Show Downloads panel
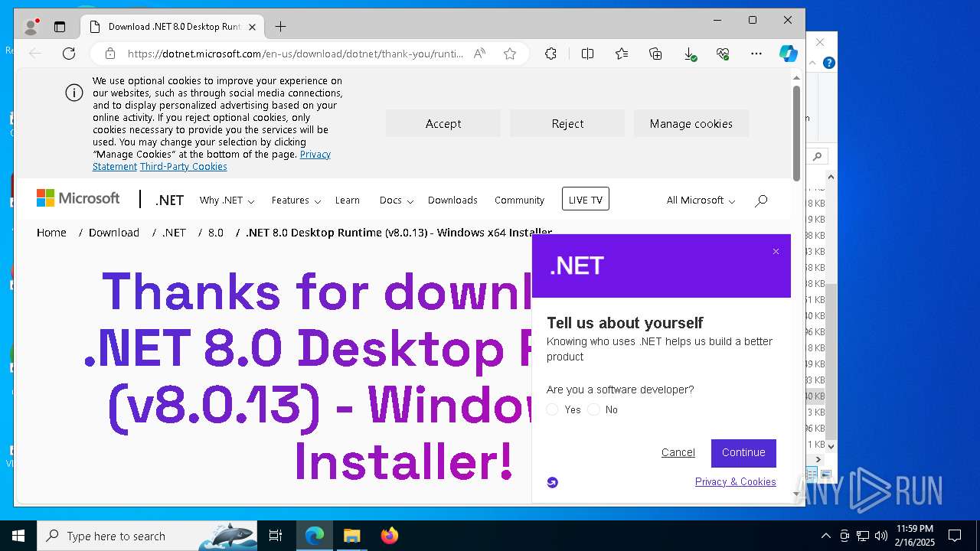 (689, 54)
